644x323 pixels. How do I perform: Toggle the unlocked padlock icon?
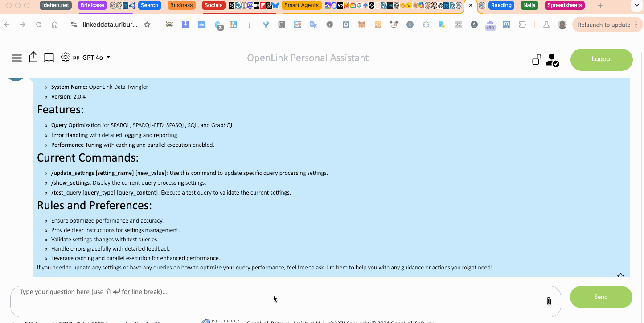pos(537,59)
